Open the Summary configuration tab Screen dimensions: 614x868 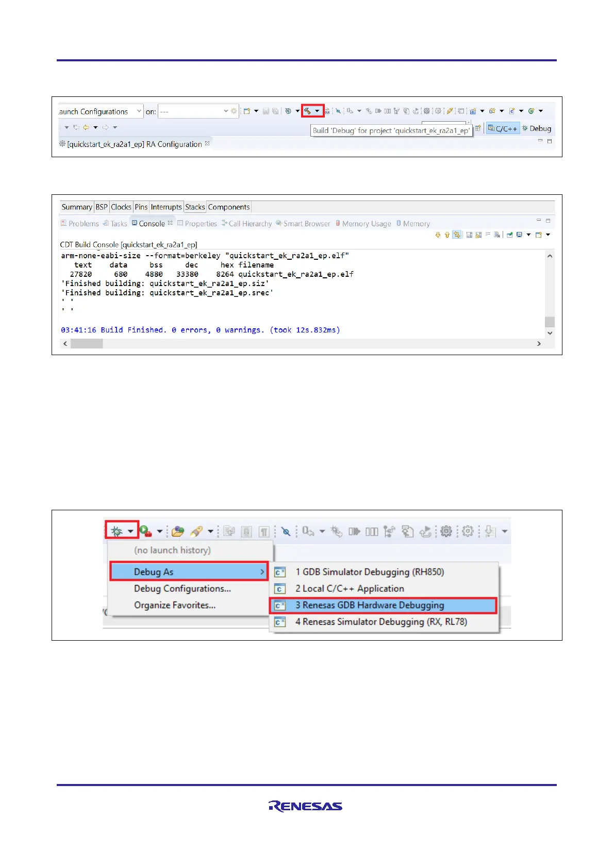coord(76,207)
